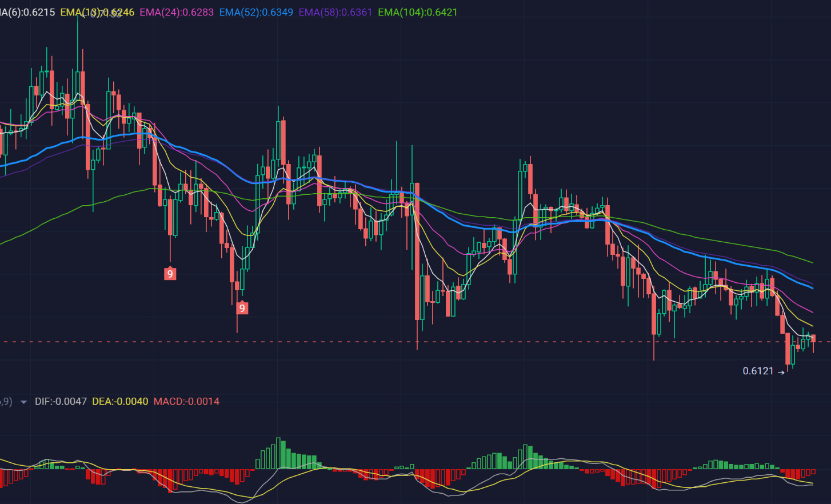Image resolution: width=831 pixels, height=504 pixels.
Task: Click the EMA(104):0.6421 green label
Action: tap(418, 12)
